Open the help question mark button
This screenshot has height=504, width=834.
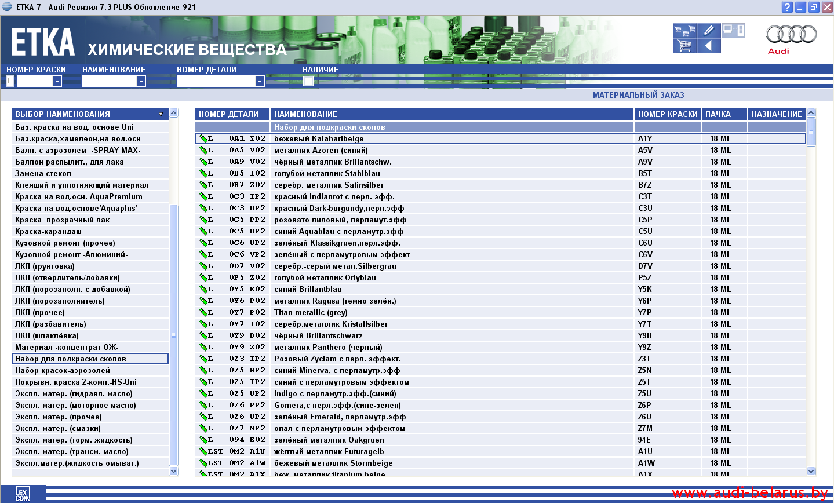(x=787, y=7)
